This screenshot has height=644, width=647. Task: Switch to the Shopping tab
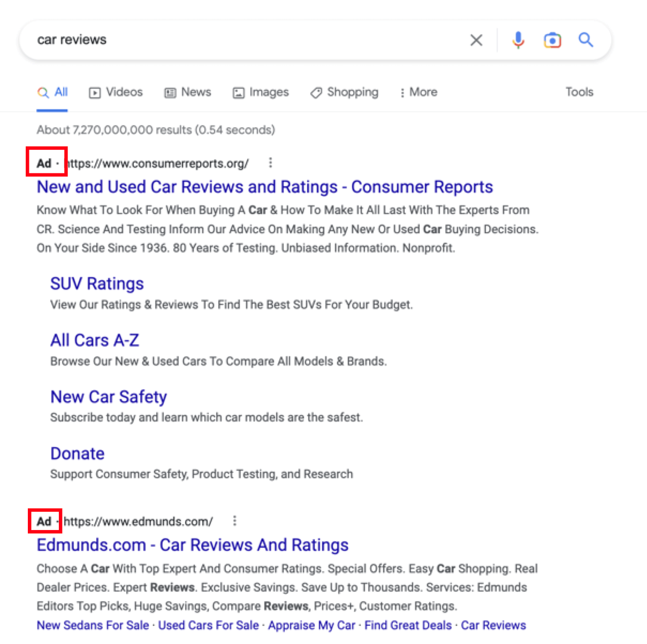(x=344, y=93)
